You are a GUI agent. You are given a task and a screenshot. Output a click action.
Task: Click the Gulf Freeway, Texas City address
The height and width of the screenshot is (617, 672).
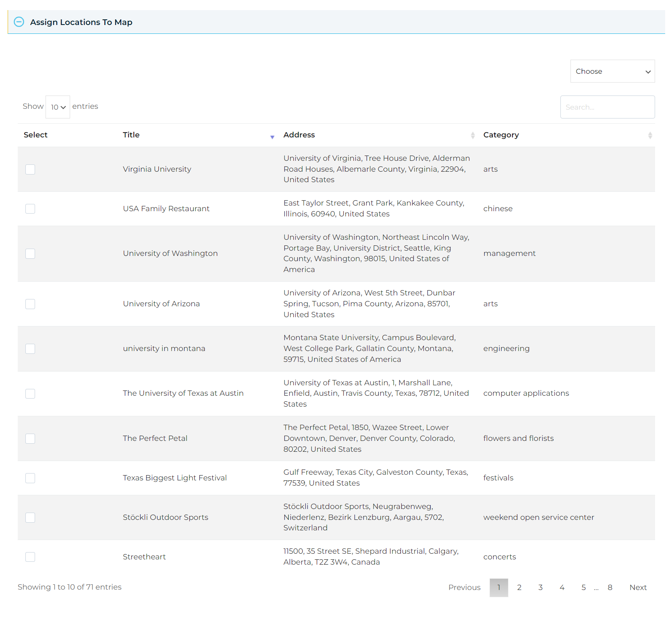375,478
